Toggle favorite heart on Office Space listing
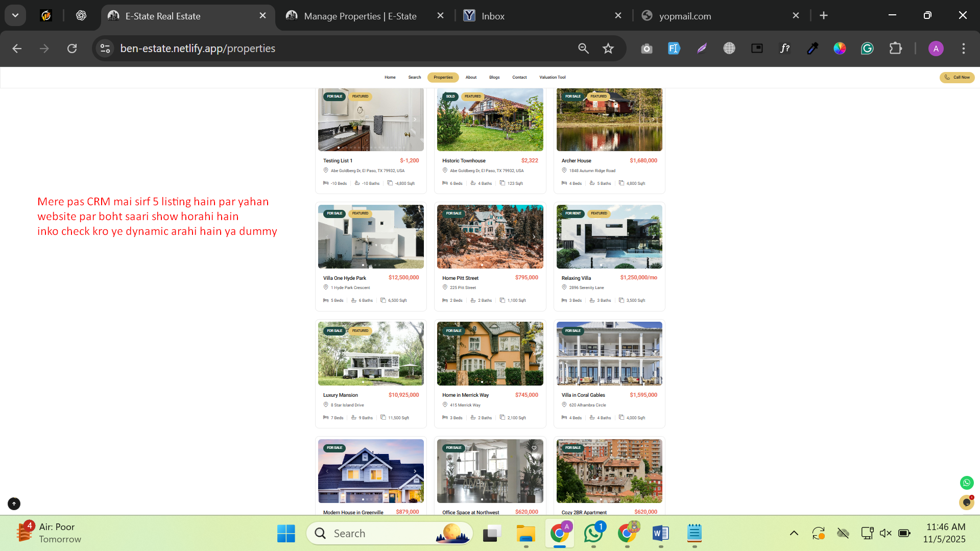Image resolution: width=980 pixels, height=551 pixels. click(534, 448)
